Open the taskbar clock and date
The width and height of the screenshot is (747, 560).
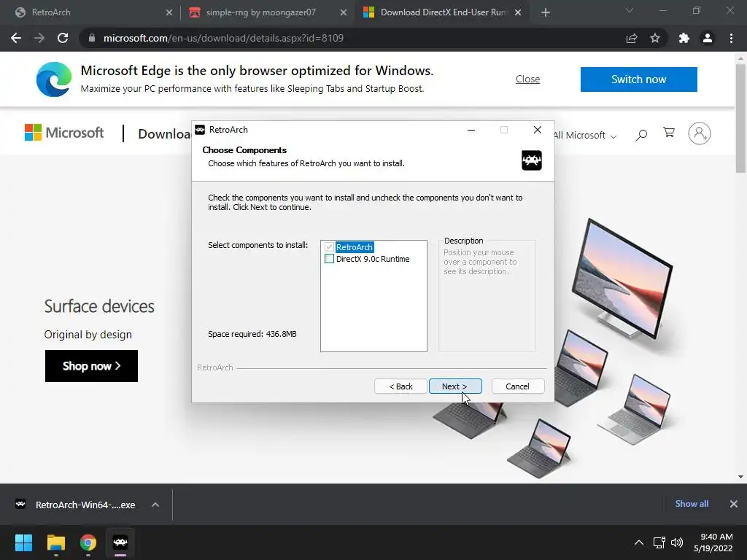point(713,542)
